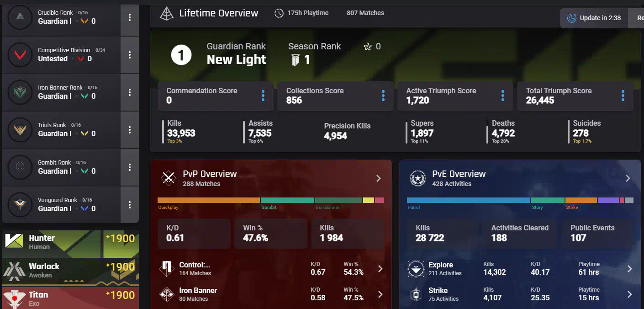Screen dimensions: 644x309
Task: Click the PvP K/D value 0.61
Action: click(x=175, y=238)
